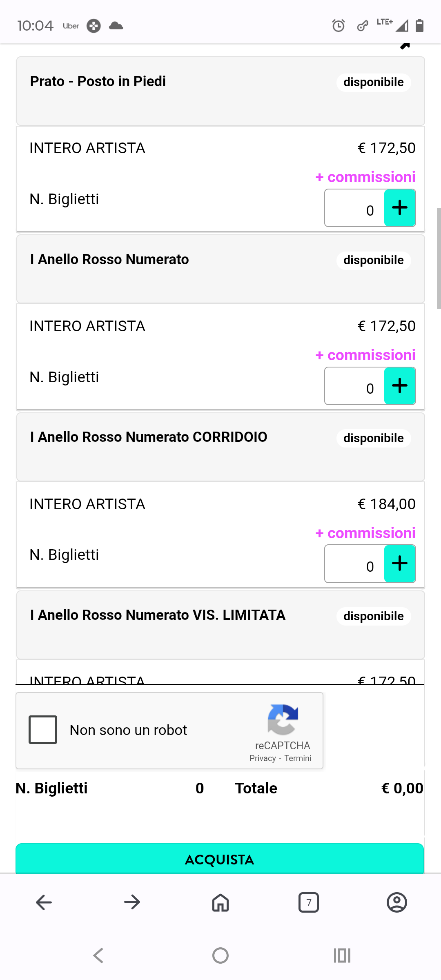Click I Anello Rosso Numerato quantity field
This screenshot has height=980, width=441.
(354, 386)
